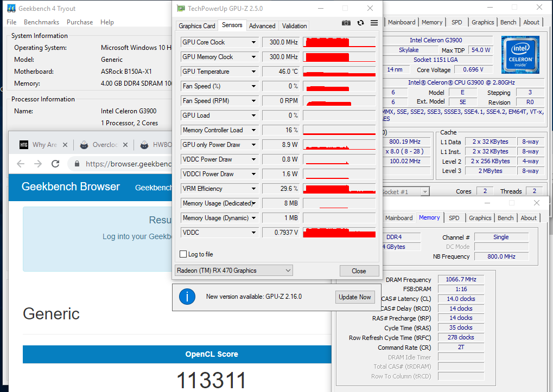
Task: Switch to GPU-Z Advanced tab
Action: [262, 25]
